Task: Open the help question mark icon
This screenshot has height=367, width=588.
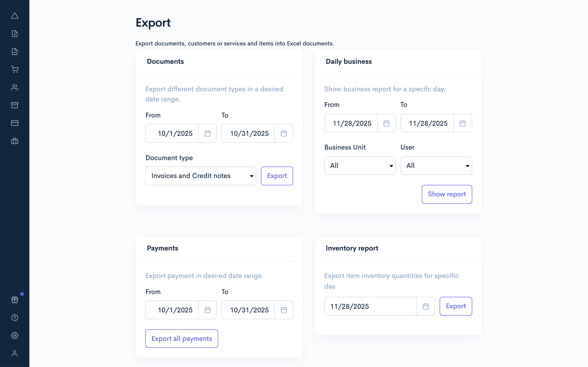Action: tap(15, 317)
